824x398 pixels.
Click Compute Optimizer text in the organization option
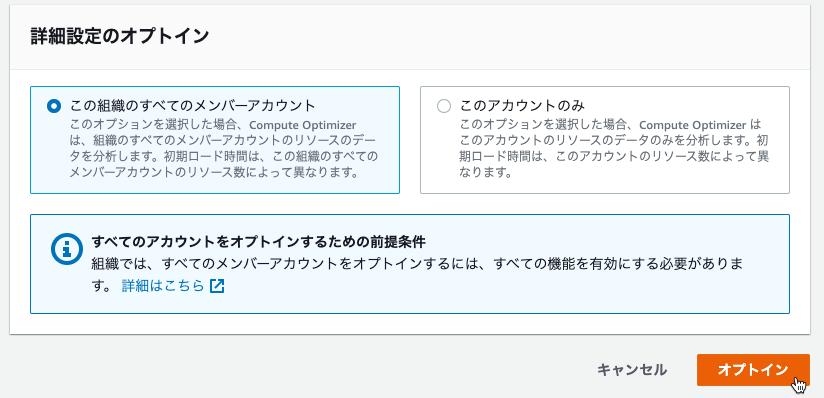(302, 125)
